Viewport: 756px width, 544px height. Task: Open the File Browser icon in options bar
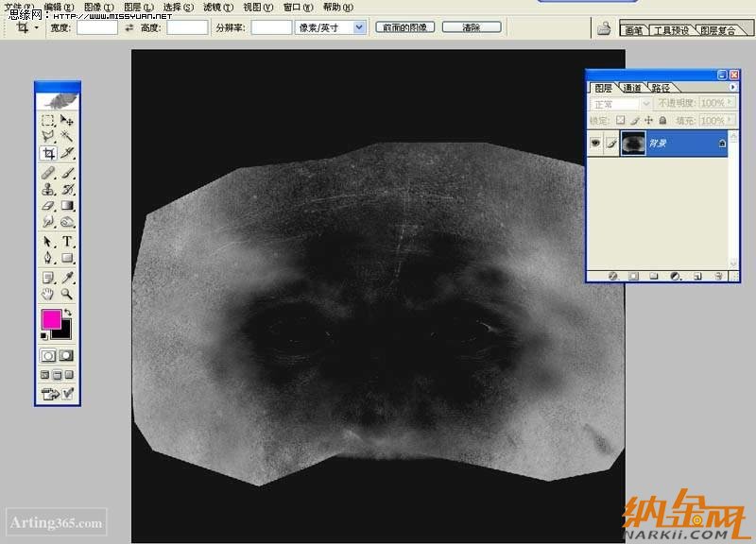[x=604, y=28]
